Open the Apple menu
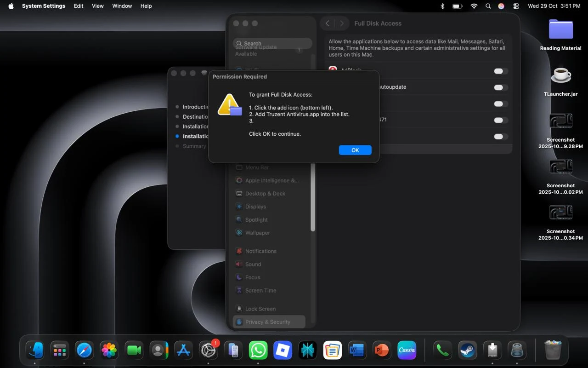Screen dimensions: 588x368 point(11,6)
